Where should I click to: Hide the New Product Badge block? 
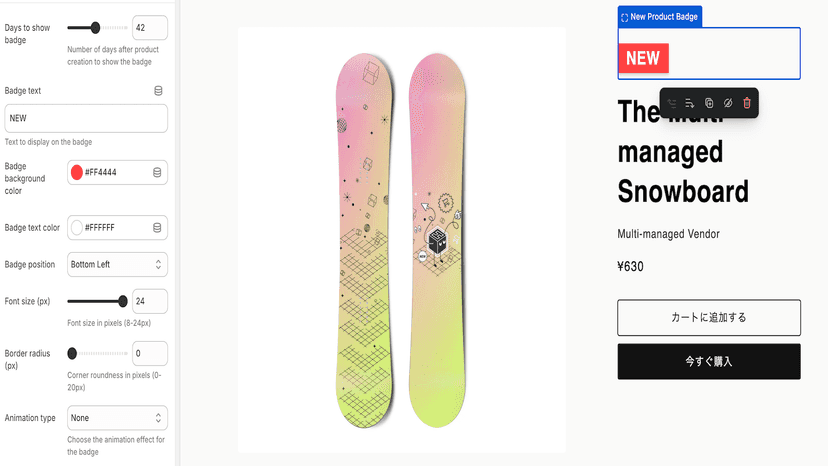coord(728,103)
